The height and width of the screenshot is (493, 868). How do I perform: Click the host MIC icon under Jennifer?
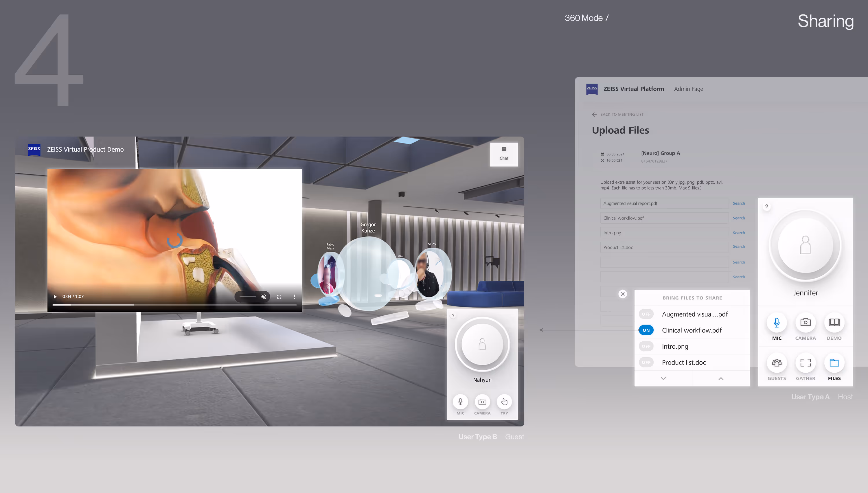(x=777, y=322)
